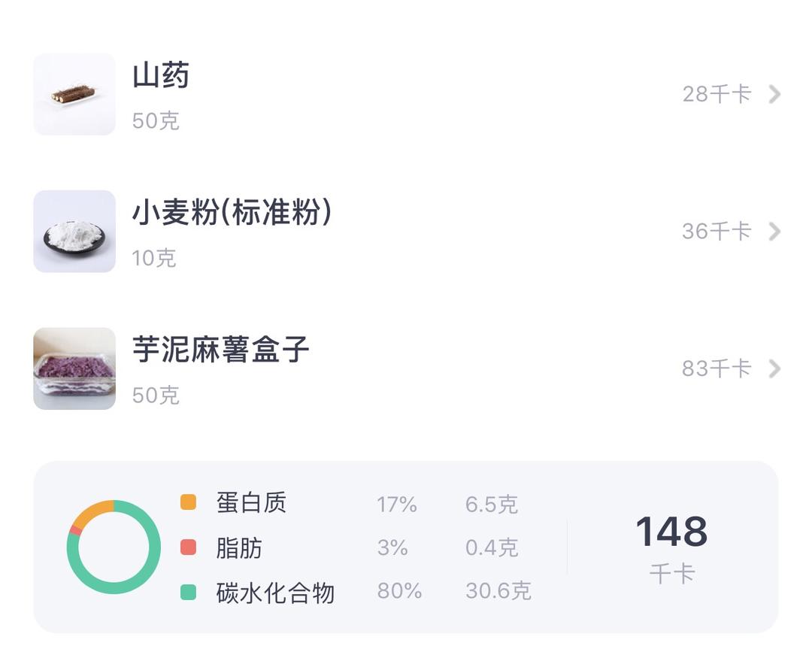Select the 碳水化合物 carbohydrate label
Screen dimensions: 812x670
pos(275,593)
